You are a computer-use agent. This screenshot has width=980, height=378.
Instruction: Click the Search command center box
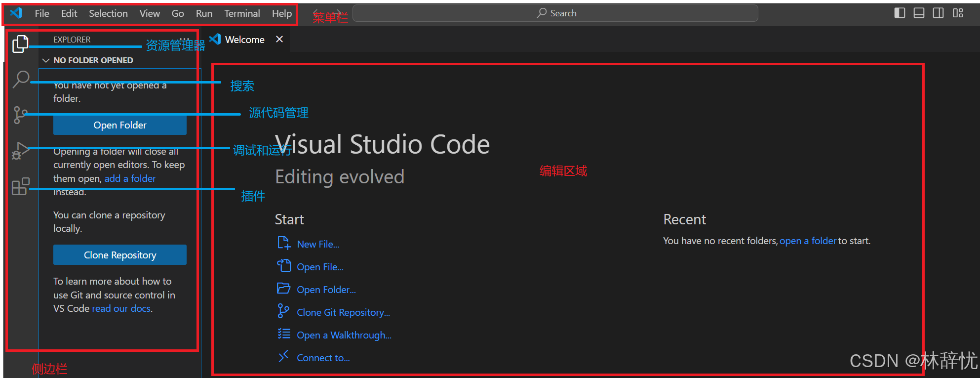tap(555, 13)
